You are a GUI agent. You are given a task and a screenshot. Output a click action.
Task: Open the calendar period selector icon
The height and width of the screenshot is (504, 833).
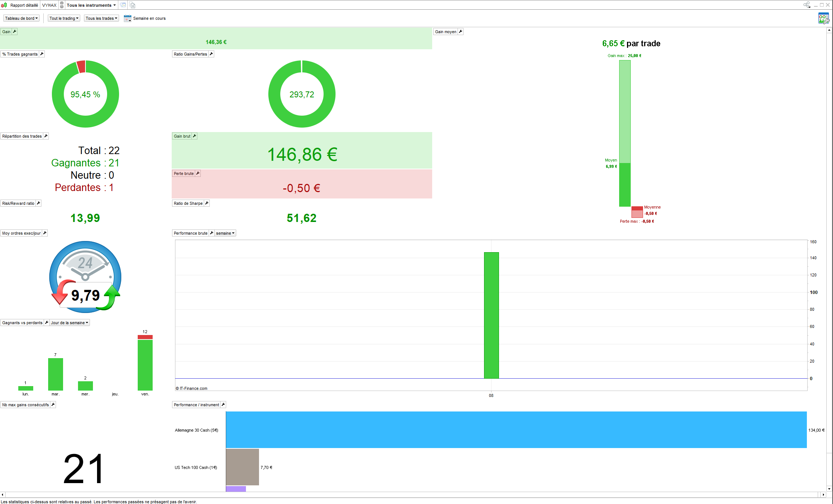pos(127,18)
